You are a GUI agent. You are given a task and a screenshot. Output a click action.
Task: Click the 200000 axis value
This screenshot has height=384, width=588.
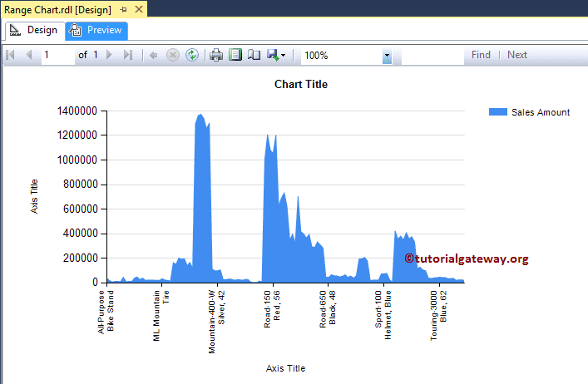coord(80,258)
